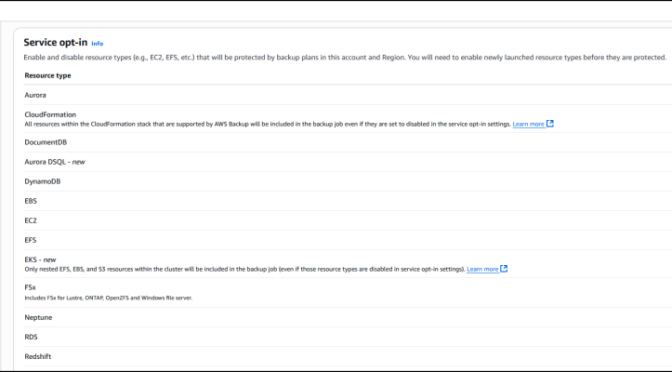Select the EFS resource type row

[x=348, y=240]
